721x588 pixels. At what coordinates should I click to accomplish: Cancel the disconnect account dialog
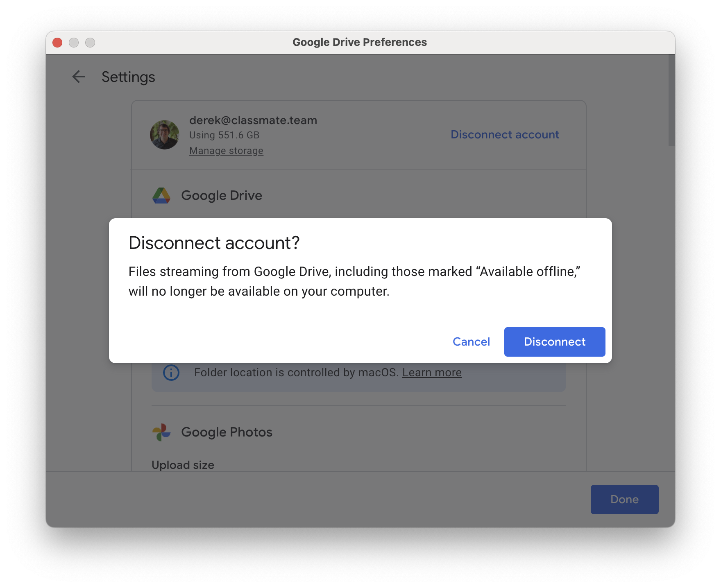click(x=471, y=341)
